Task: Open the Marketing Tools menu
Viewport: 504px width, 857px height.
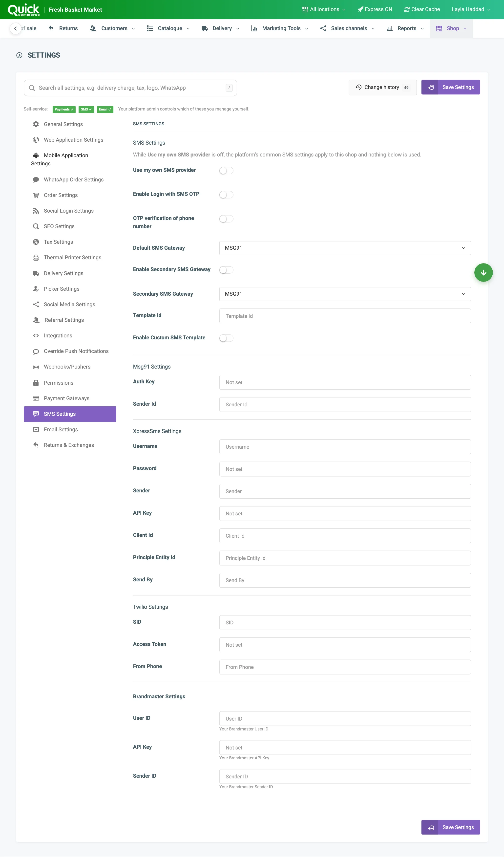Action: coord(280,28)
